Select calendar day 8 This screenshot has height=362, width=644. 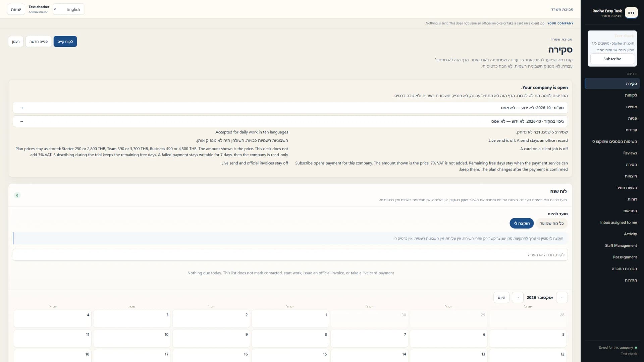point(290,338)
